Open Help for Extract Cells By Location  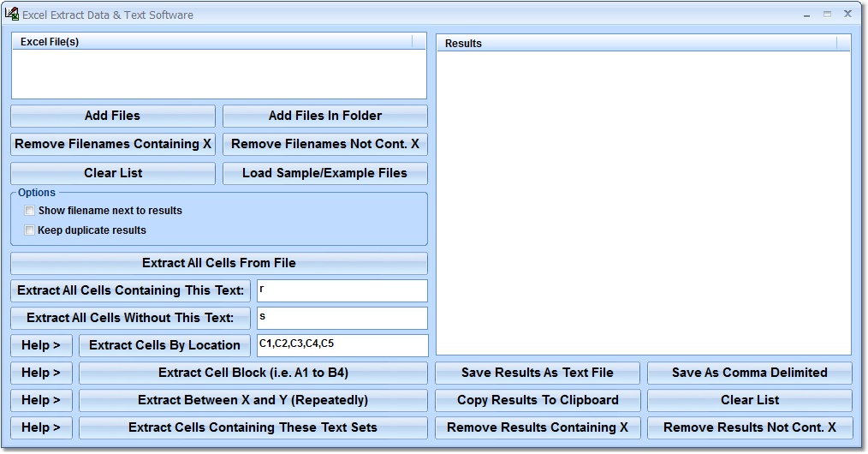tap(42, 345)
